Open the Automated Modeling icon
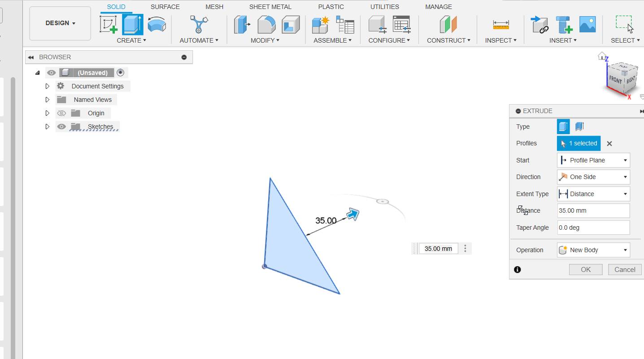The height and width of the screenshot is (359, 644). (199, 25)
